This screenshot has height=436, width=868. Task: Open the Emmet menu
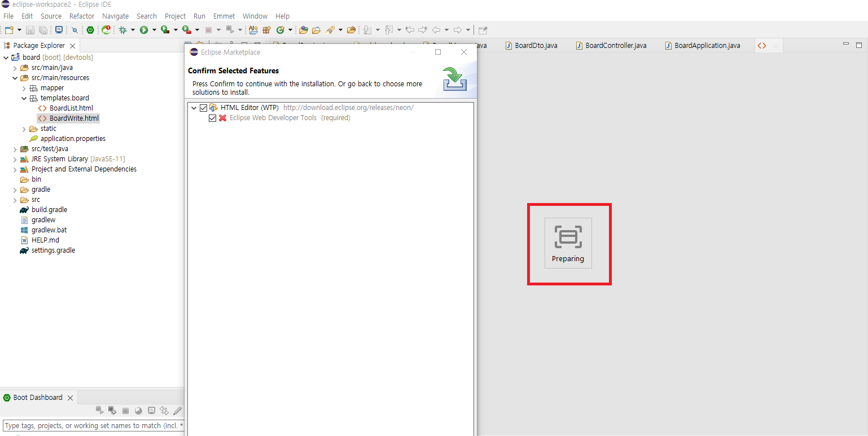point(224,16)
